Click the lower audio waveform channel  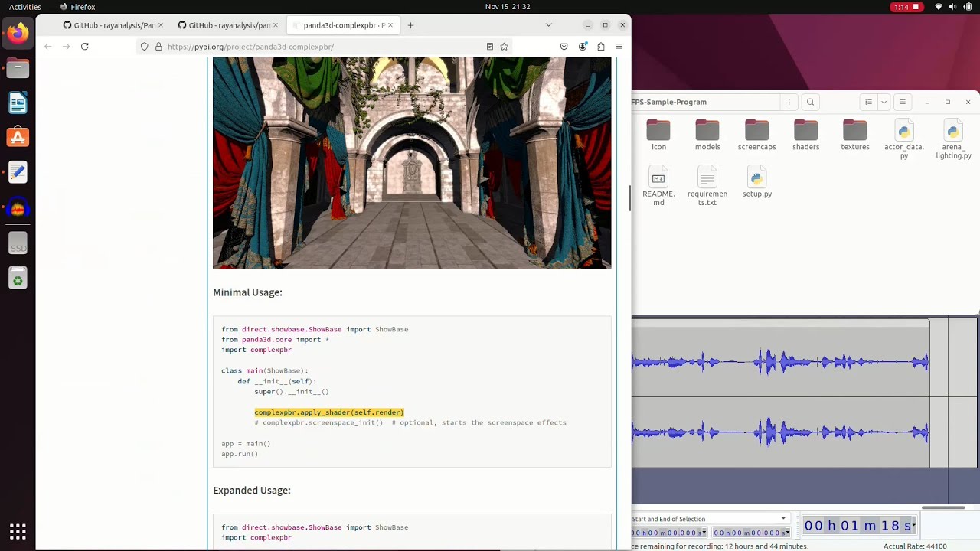[781, 432]
